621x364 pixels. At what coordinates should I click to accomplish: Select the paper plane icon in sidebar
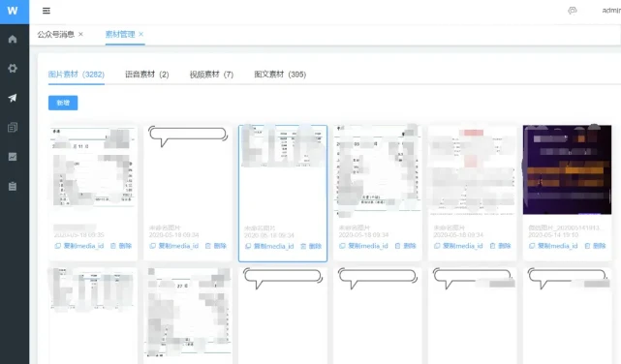coord(13,98)
